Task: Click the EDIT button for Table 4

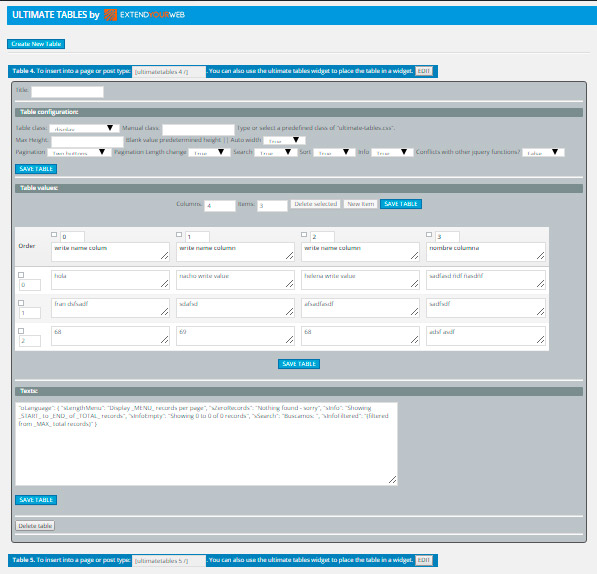Action: tap(424, 71)
